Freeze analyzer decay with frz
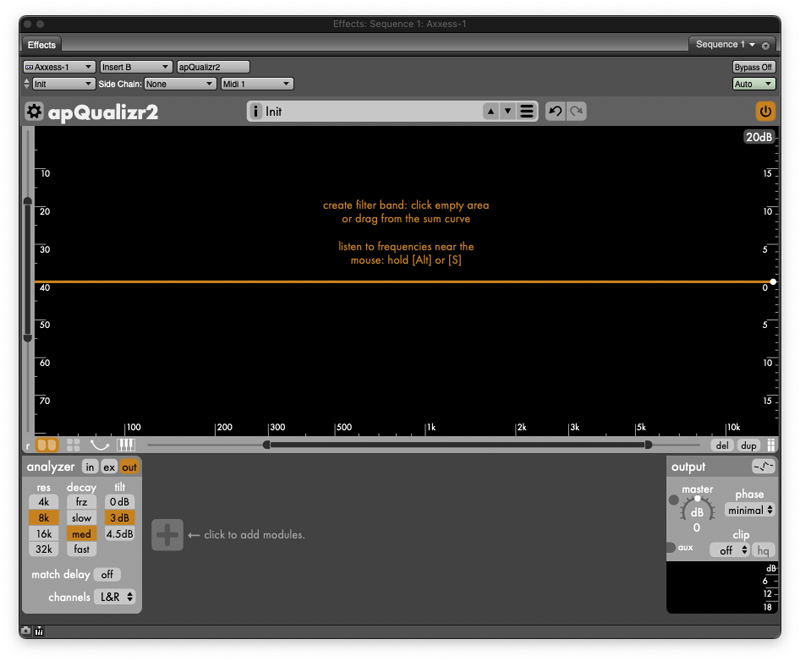The image size is (800, 661). point(82,502)
